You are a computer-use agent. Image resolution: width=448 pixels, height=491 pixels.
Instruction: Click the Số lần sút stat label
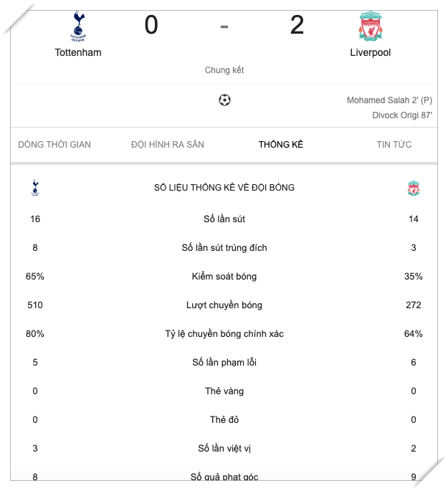[224, 219]
